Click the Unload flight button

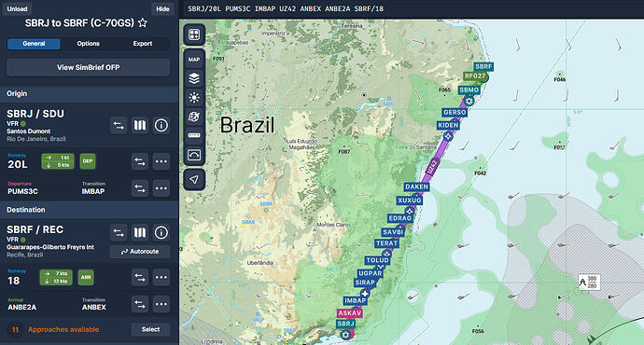[17, 8]
